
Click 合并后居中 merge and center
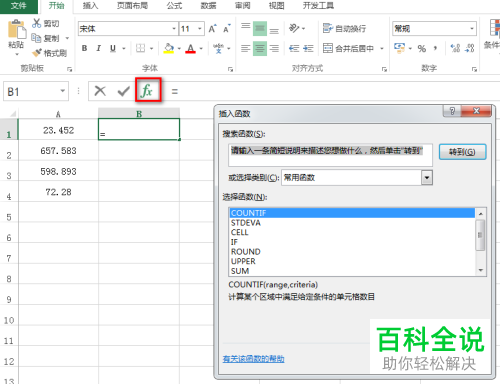348,49
